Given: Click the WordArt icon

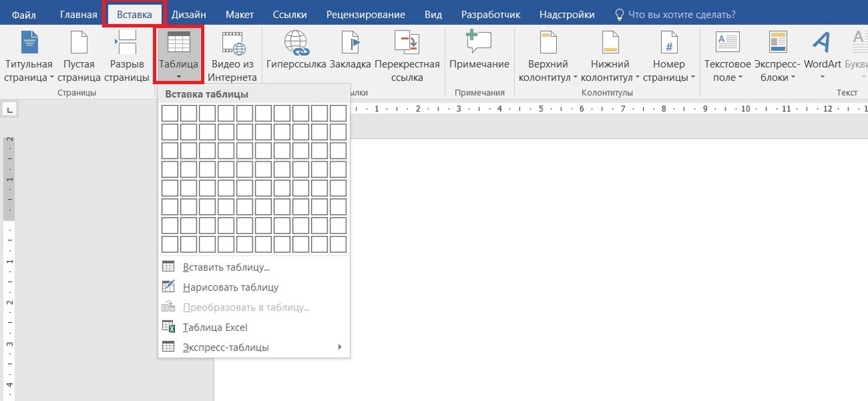Looking at the screenshot, I should point(821,43).
